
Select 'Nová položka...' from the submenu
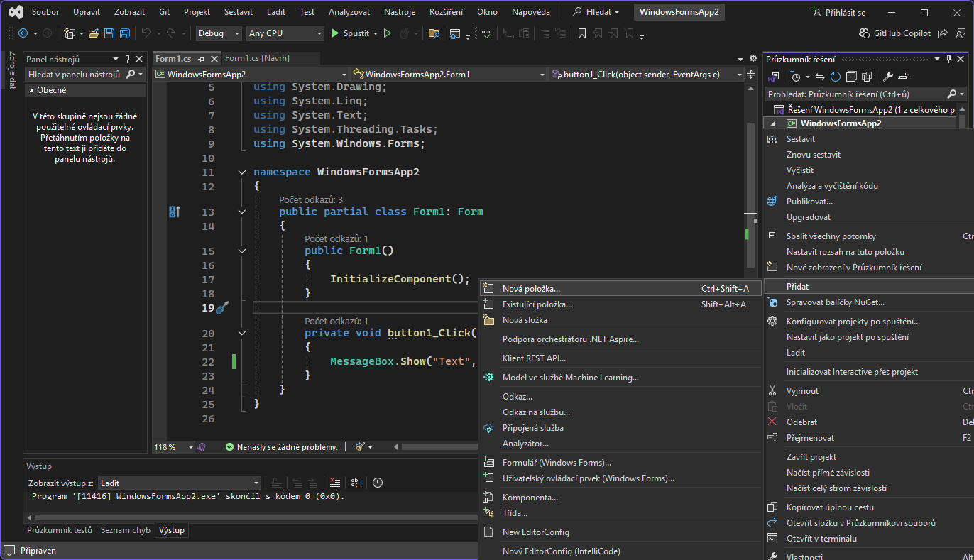pyautogui.click(x=531, y=289)
